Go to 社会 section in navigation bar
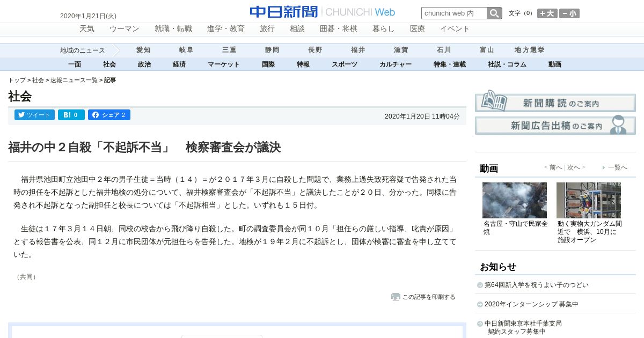644x338 pixels. tap(109, 64)
